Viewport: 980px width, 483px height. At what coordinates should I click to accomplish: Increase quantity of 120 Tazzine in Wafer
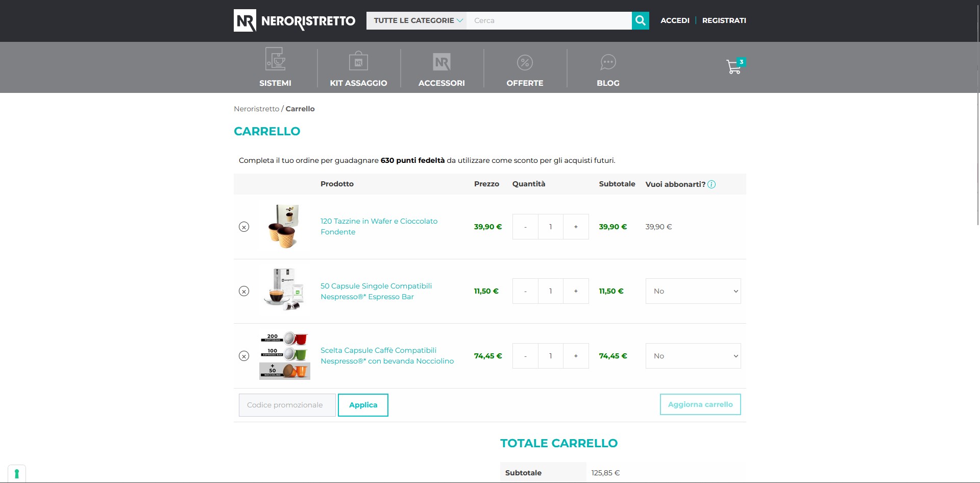[576, 227]
